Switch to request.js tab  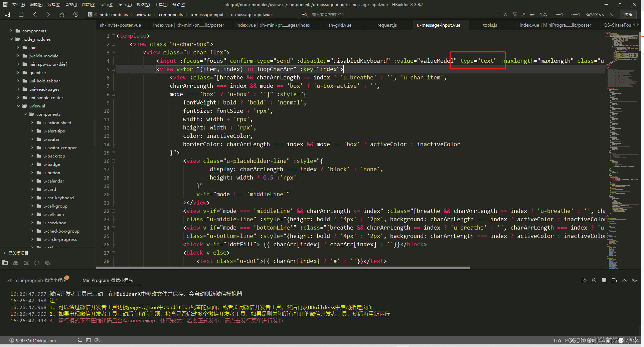(x=387, y=25)
